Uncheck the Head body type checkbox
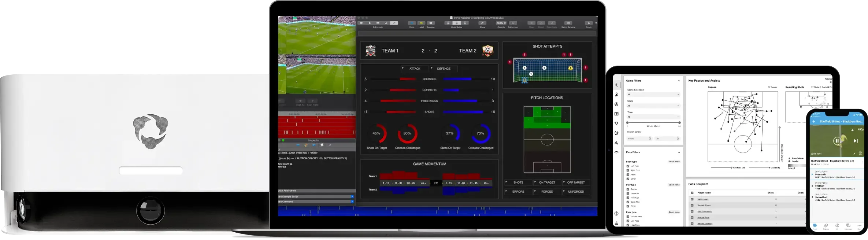The height and width of the screenshot is (240, 868). (628, 174)
